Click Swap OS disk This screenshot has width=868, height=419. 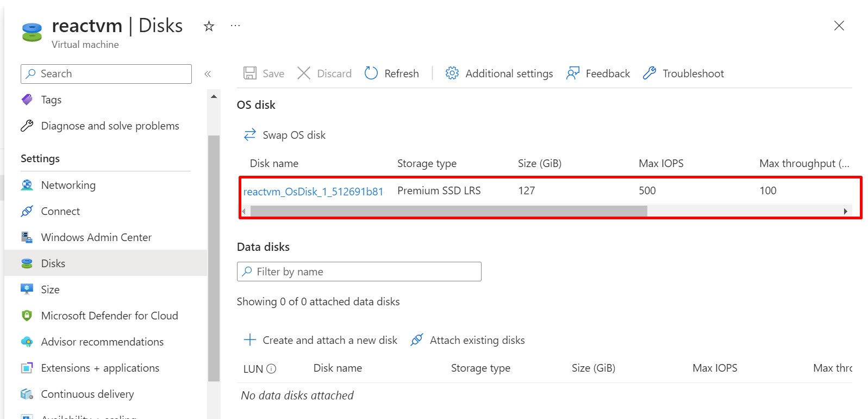[x=285, y=135]
